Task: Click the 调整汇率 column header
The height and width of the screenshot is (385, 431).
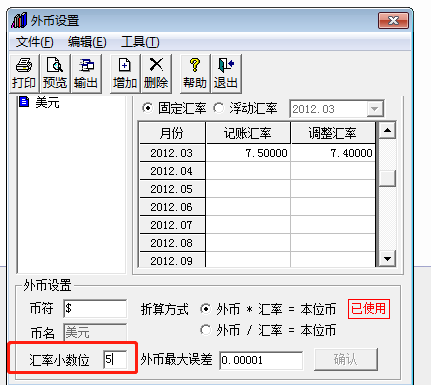Action: [333, 133]
